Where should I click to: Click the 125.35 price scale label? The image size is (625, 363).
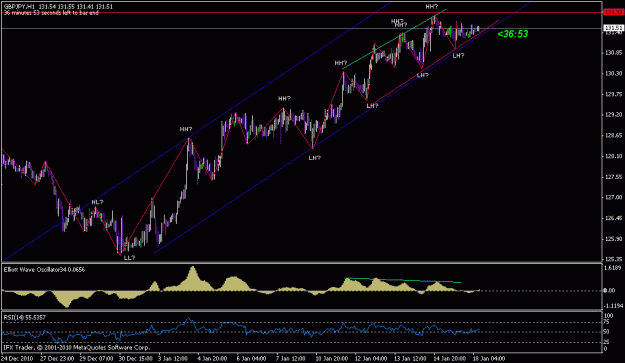coord(613,259)
